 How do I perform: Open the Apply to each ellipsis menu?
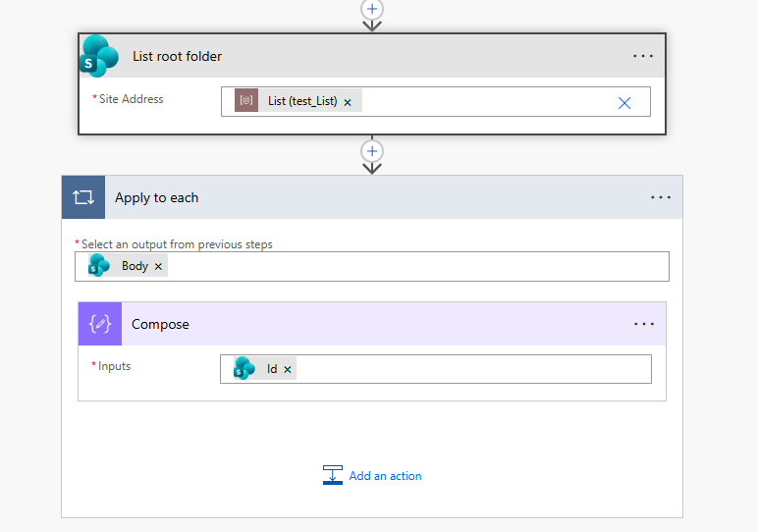pyautogui.click(x=661, y=197)
